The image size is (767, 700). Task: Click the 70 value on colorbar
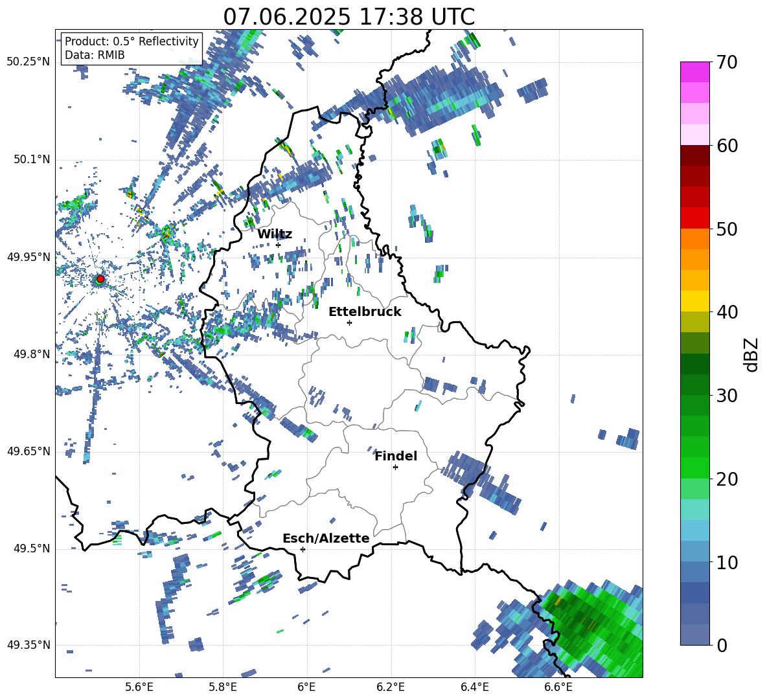[x=727, y=63]
